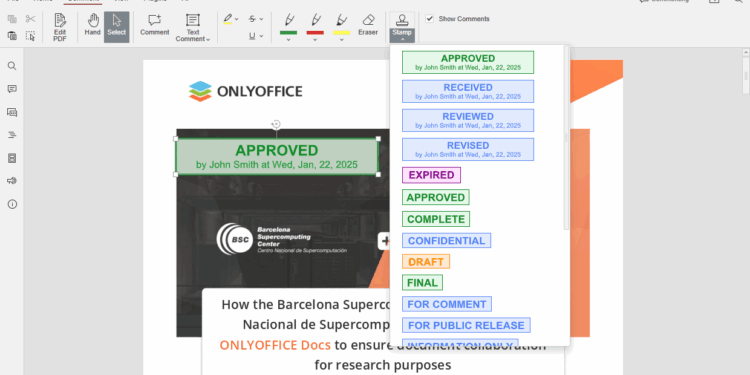
Task: Click the yellow highlighter color bar
Action: coord(342,33)
